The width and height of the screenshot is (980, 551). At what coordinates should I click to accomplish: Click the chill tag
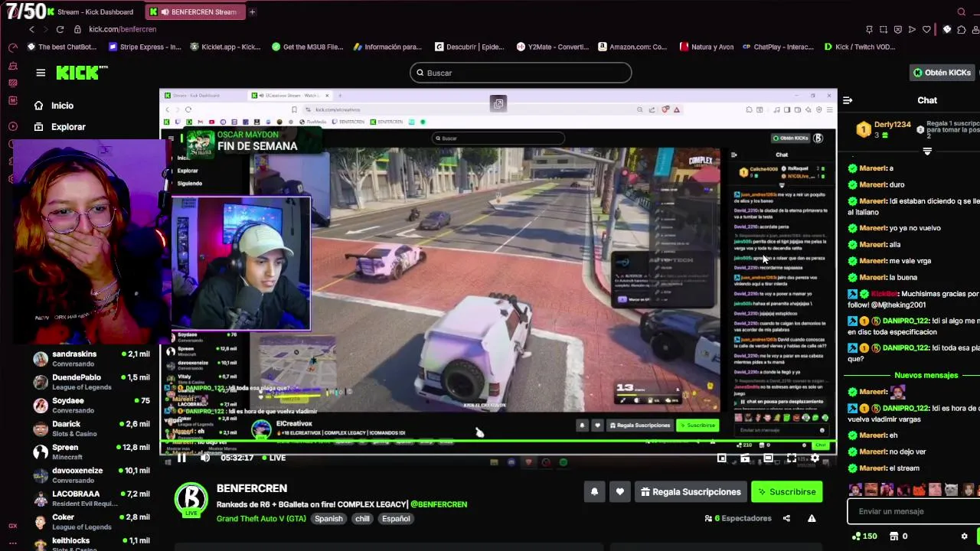362,518
